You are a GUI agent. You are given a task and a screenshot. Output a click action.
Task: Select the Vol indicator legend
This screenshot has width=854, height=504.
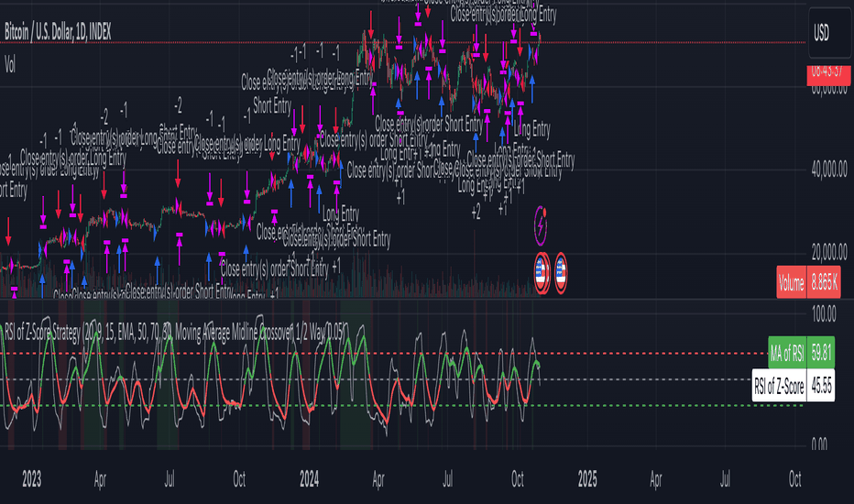pyautogui.click(x=10, y=65)
